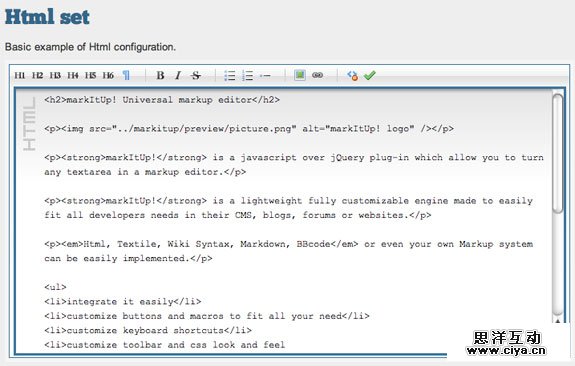Click the 'Html set' heading

[x=47, y=17]
